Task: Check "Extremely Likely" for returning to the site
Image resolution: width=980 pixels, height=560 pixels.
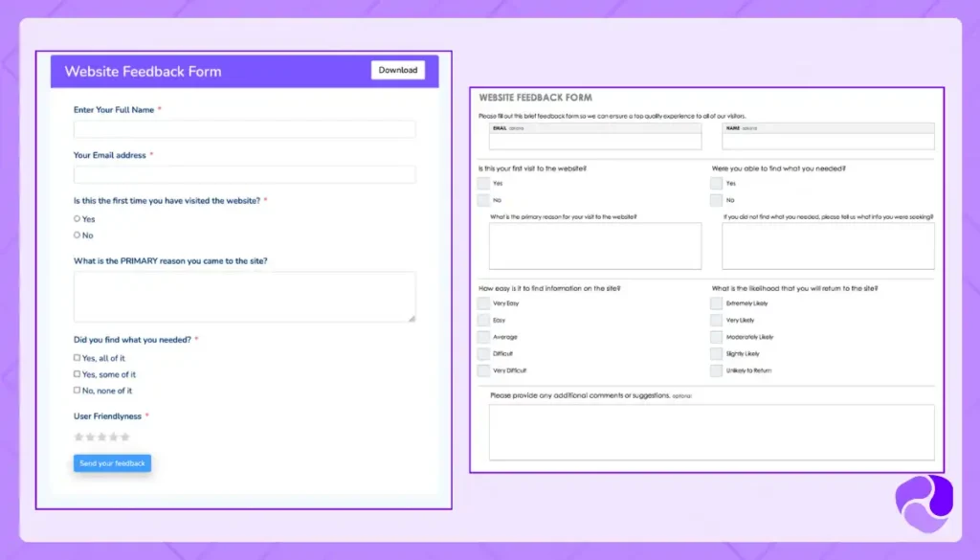Action: click(716, 303)
